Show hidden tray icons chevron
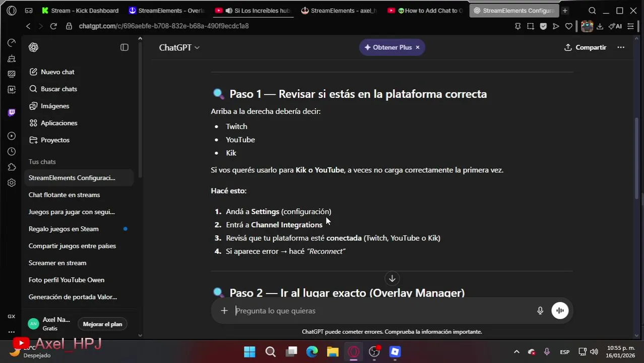The height and width of the screenshot is (363, 644). click(517, 352)
